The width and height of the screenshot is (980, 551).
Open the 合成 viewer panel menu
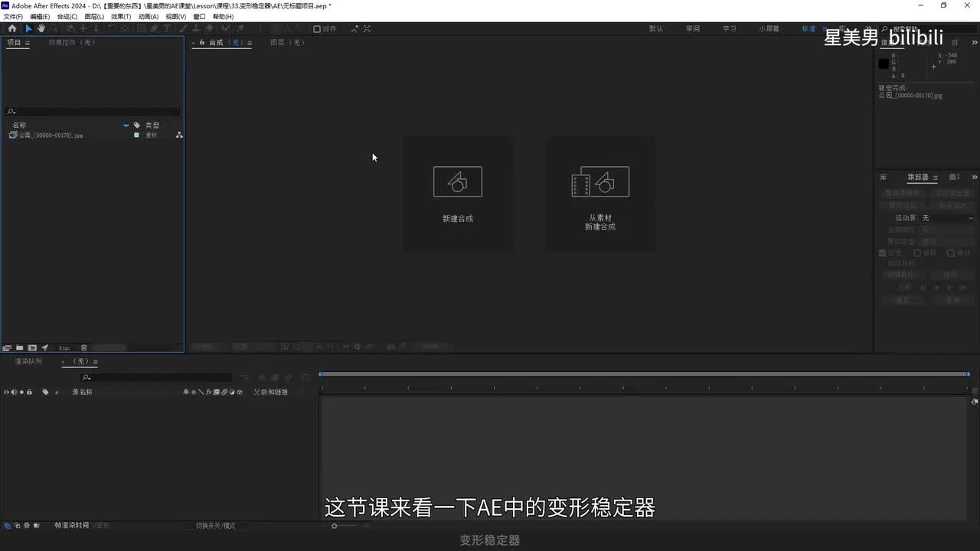pos(250,43)
